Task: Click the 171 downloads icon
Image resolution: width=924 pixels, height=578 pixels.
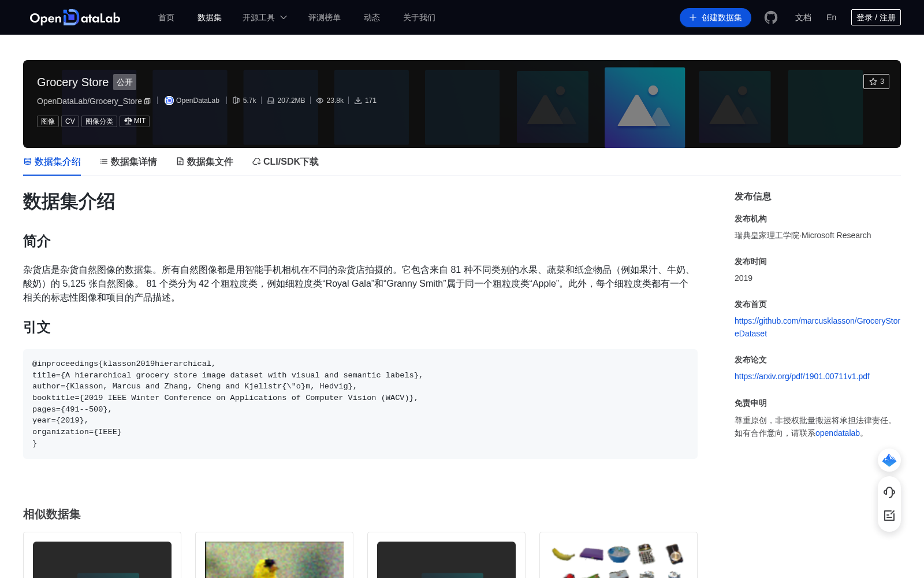Action: (x=358, y=101)
